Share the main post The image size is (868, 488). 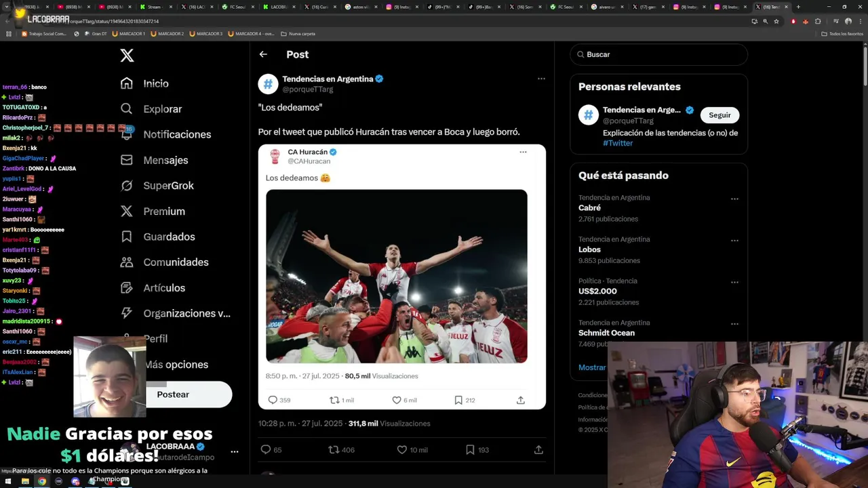pyautogui.click(x=538, y=449)
